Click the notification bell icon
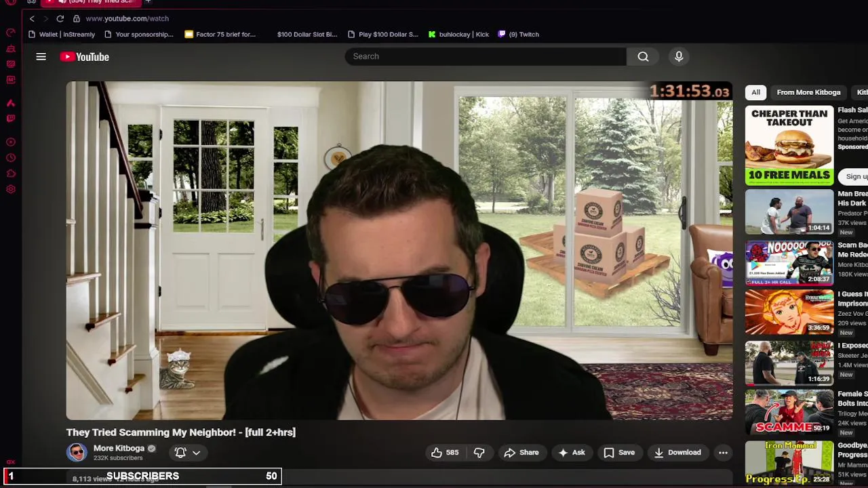 point(180,453)
